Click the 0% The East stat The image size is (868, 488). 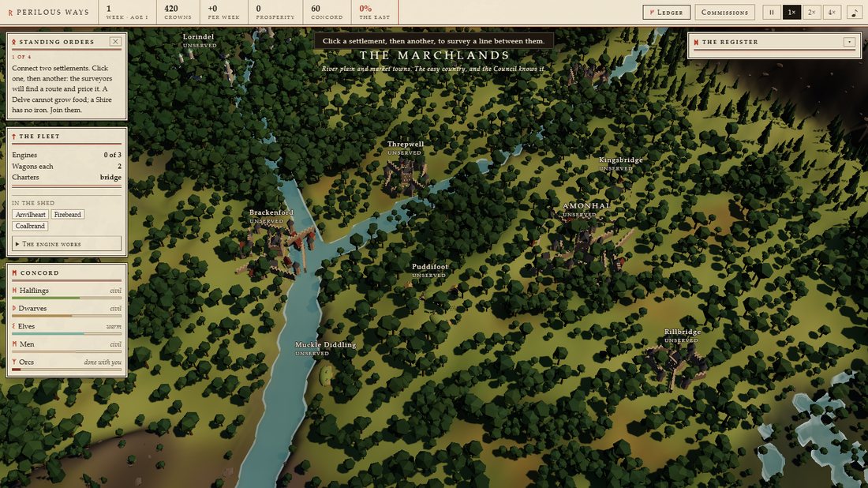pos(374,12)
